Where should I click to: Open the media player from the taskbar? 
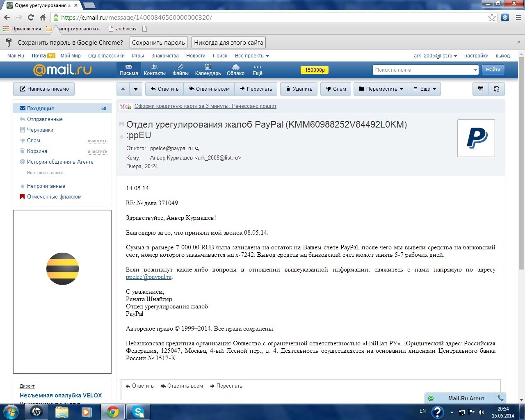87,411
